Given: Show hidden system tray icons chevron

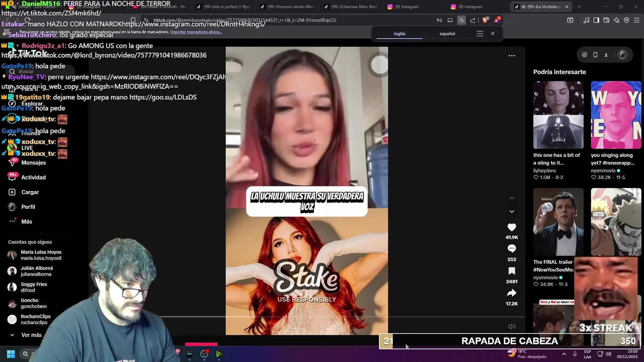Looking at the screenshot, I should tap(563, 354).
